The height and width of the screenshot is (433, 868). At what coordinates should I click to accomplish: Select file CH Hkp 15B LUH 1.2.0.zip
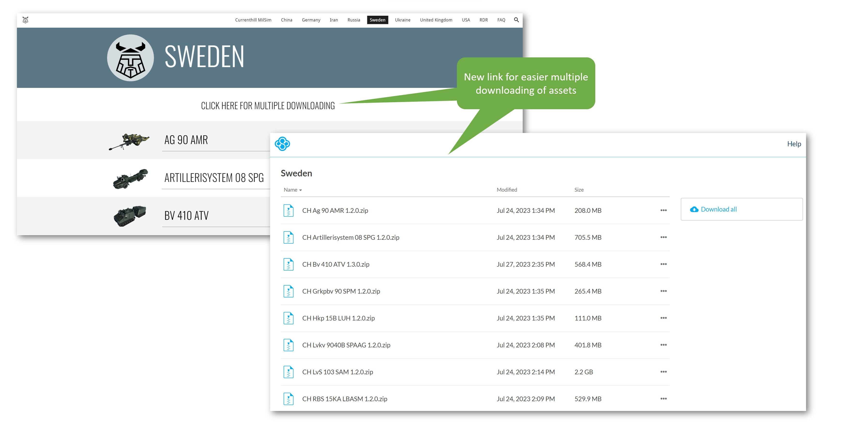click(x=338, y=318)
